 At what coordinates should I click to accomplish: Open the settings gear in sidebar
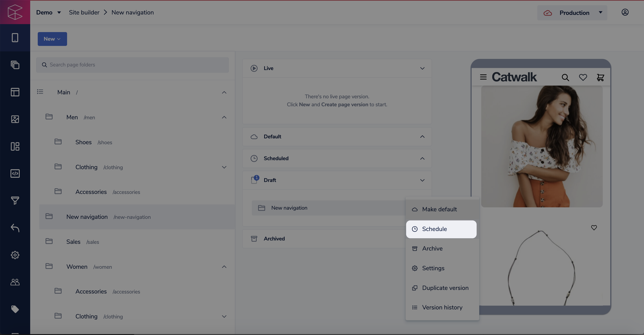point(15,255)
